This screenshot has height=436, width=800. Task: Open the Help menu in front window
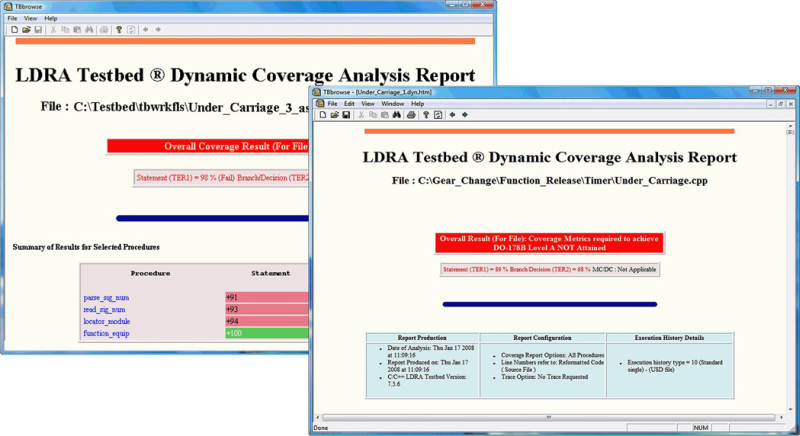click(x=417, y=104)
